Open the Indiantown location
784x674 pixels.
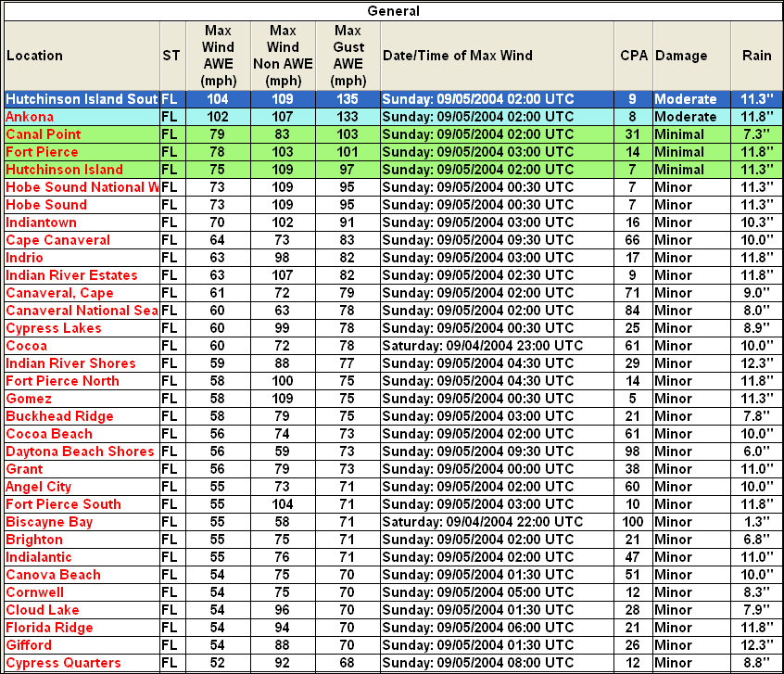coord(41,223)
